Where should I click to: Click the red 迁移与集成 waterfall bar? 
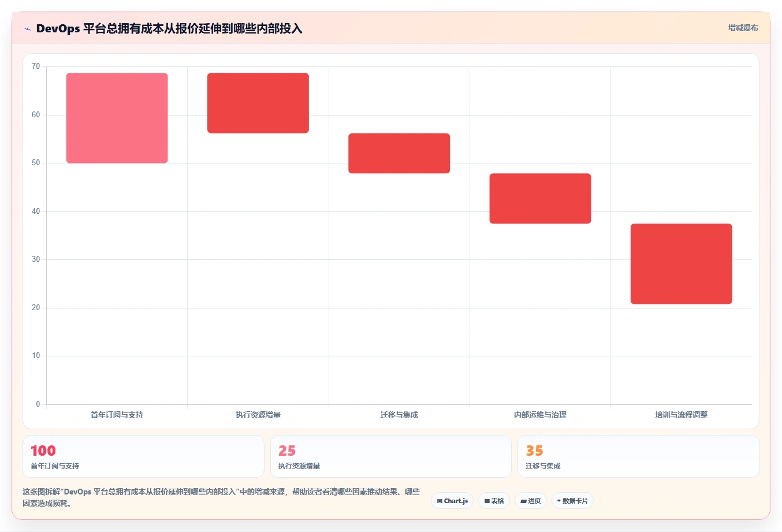click(x=399, y=153)
